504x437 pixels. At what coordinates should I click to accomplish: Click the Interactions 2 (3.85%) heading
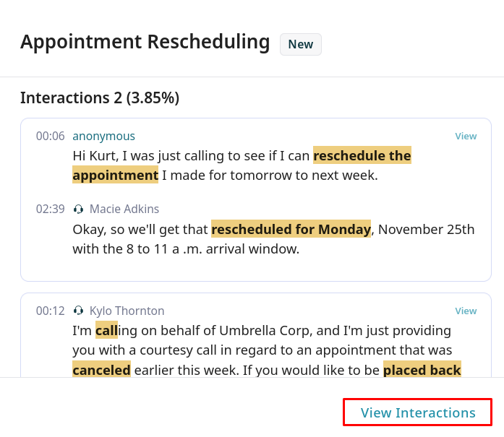(100, 98)
